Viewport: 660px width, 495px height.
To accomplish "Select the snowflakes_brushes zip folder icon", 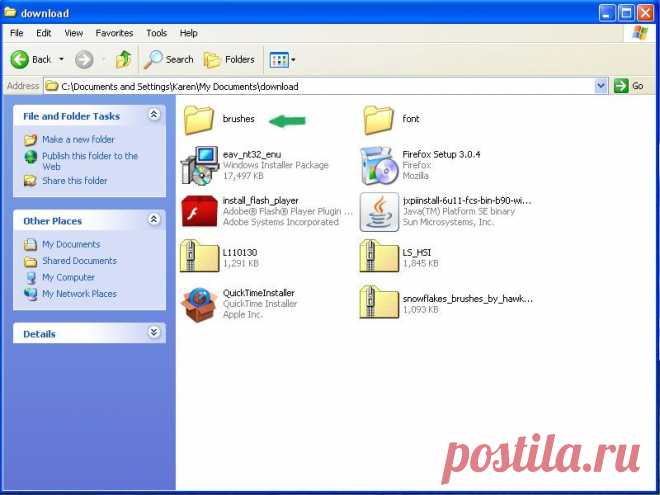I will pos(379,302).
